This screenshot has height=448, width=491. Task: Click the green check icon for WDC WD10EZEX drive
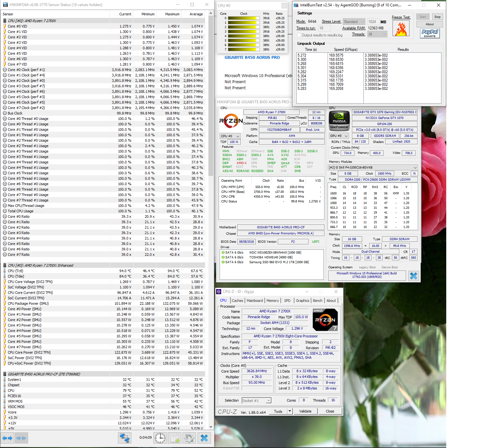click(x=223, y=253)
